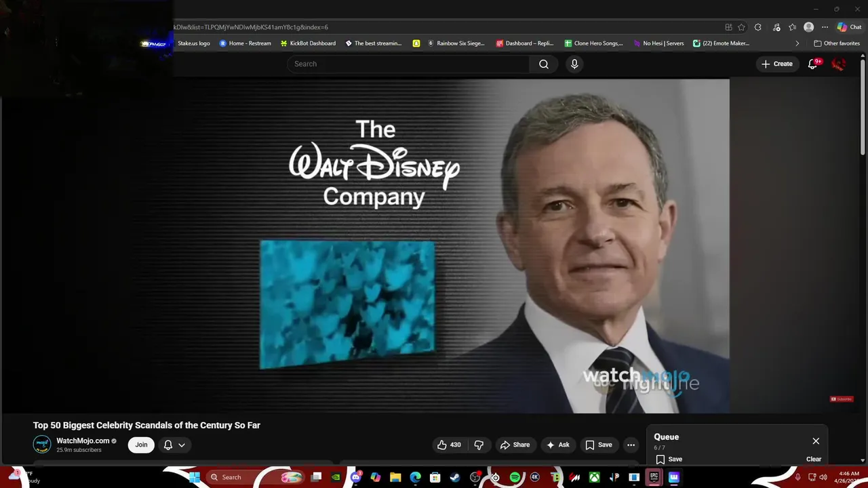Open KickBot Dashboard bookmark
Viewport: 868px width, 488px height.
click(308, 43)
